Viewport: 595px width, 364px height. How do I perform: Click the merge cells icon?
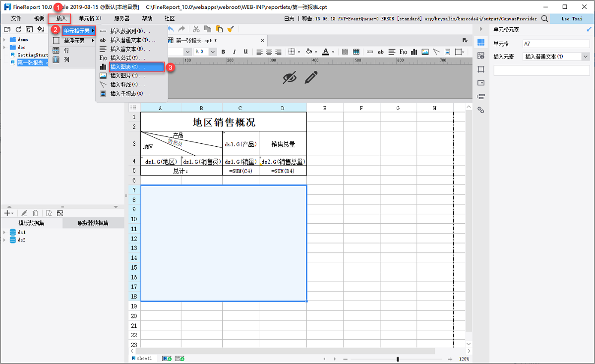[345, 52]
